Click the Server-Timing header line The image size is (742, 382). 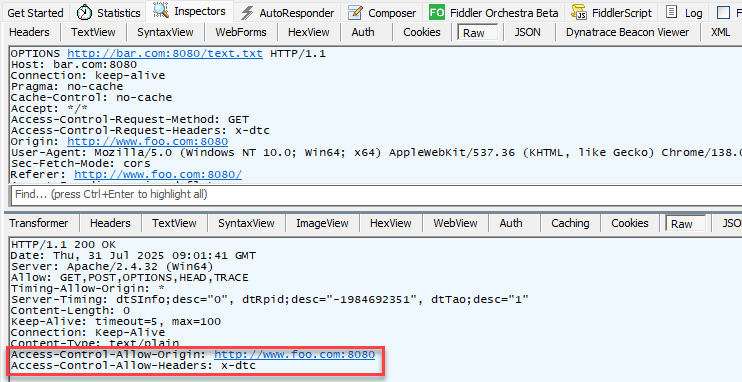pos(269,299)
